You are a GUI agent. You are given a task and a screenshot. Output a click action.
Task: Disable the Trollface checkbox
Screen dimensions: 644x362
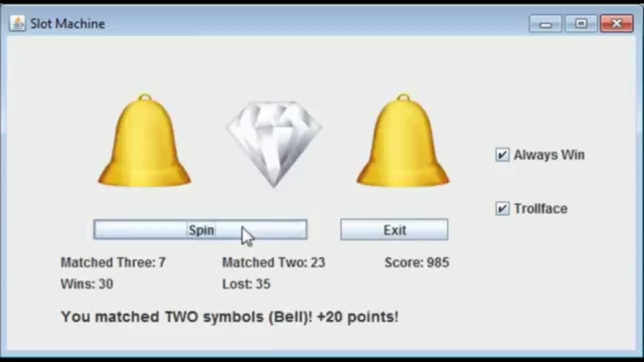pyautogui.click(x=502, y=209)
